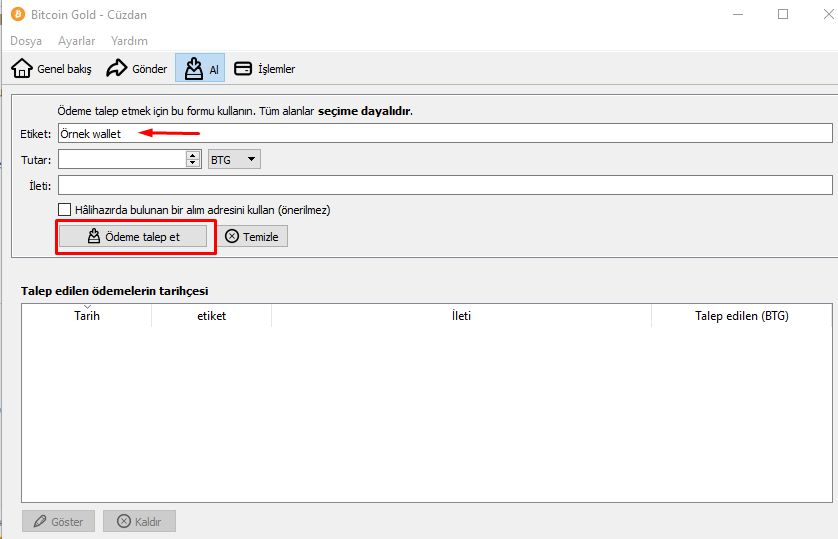Click the Bitcoin Gold logo in title bar
Image resolution: width=838 pixels, height=539 pixels.
[18, 14]
